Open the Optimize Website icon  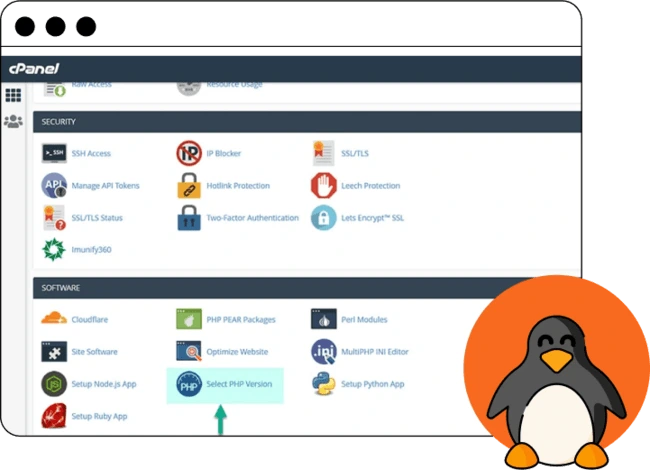pos(189,351)
